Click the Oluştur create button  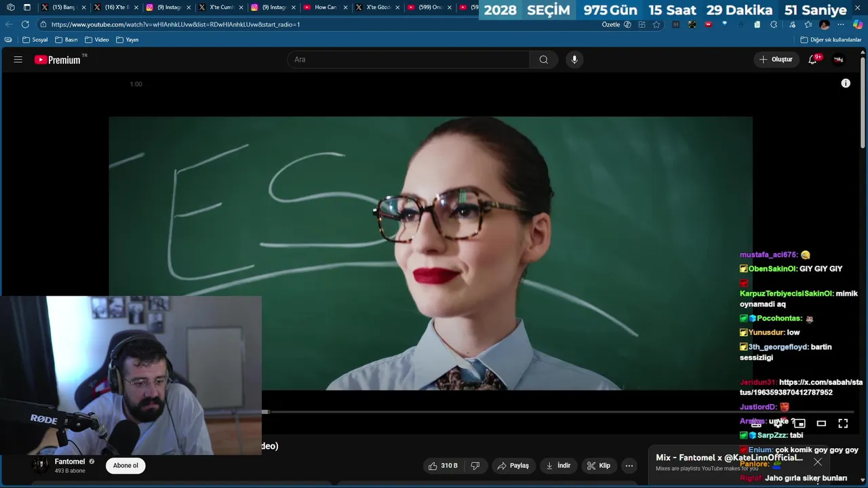(776, 60)
